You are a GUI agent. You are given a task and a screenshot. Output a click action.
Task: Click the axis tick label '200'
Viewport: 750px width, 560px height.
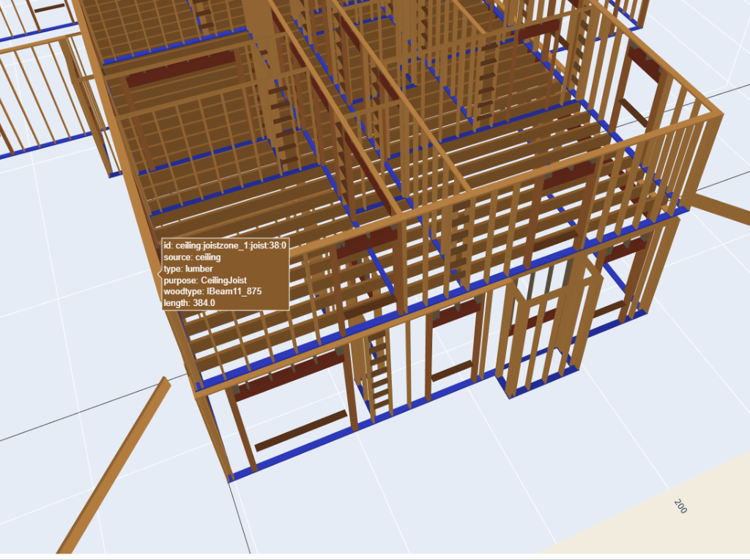680,506
